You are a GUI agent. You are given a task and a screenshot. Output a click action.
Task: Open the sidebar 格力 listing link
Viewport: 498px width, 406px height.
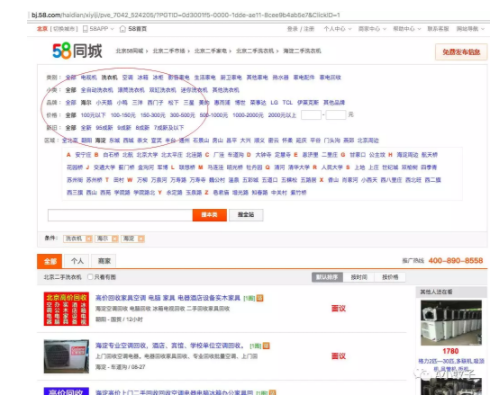tap(451, 365)
